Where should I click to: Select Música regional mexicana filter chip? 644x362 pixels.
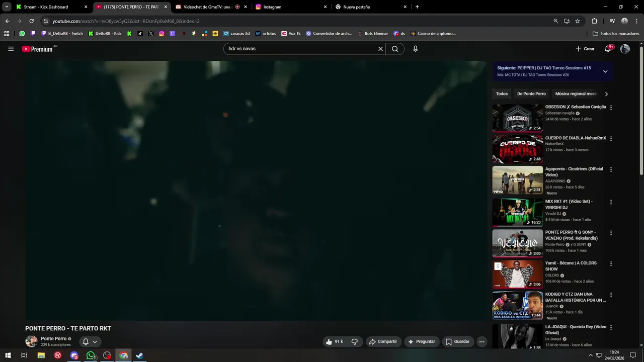(x=575, y=94)
